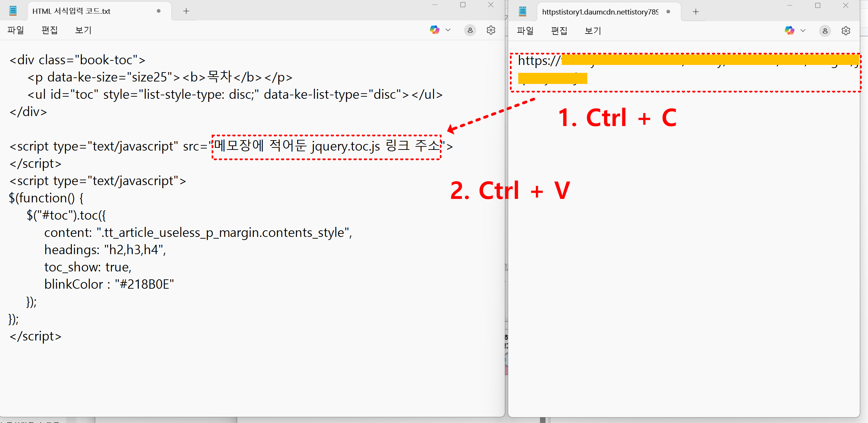Click account profile icon in left Notepad
Screen dimensions: 868x423
(x=470, y=30)
